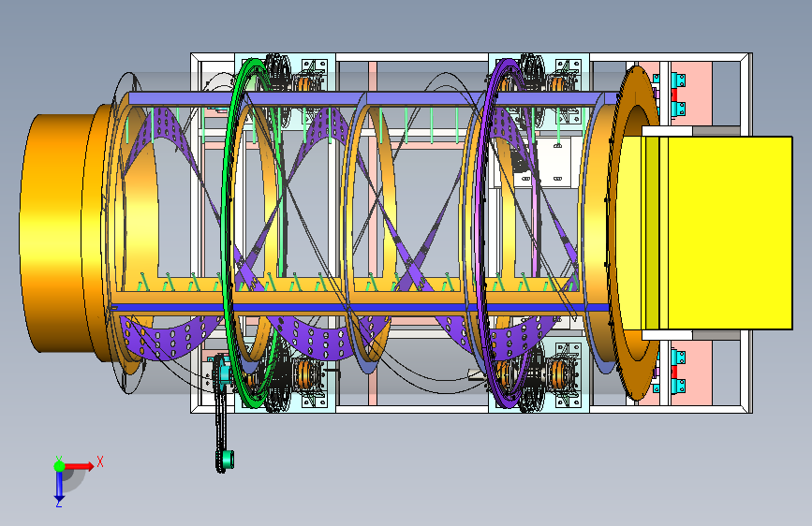The width and height of the screenshot is (812, 526).
Task: Select the green ring around the drum
Action: (252, 233)
